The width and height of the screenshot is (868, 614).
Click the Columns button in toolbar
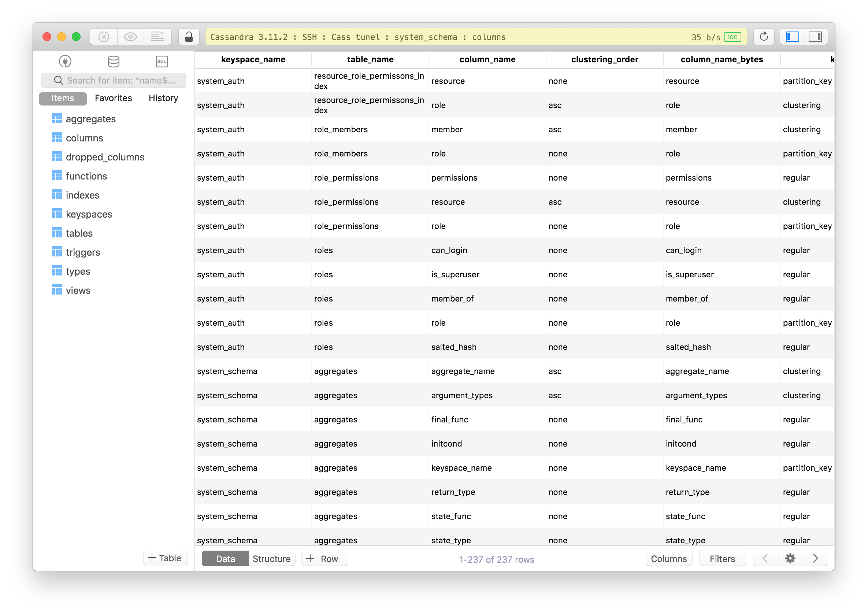pos(668,558)
